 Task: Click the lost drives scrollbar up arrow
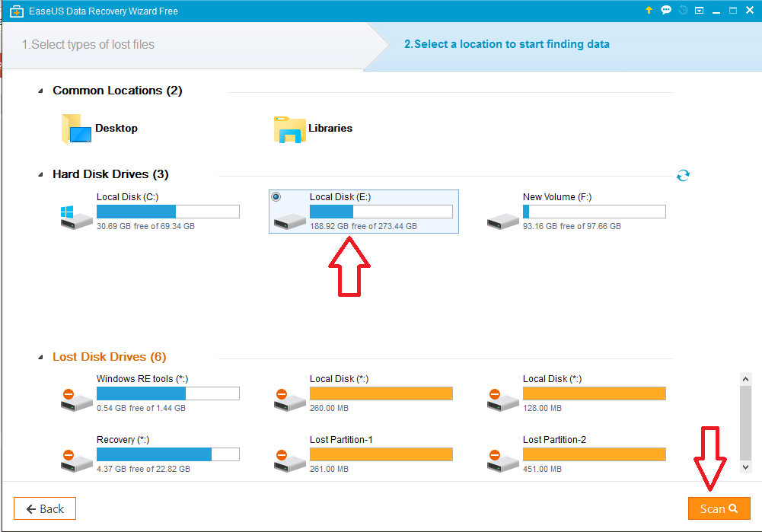point(745,379)
